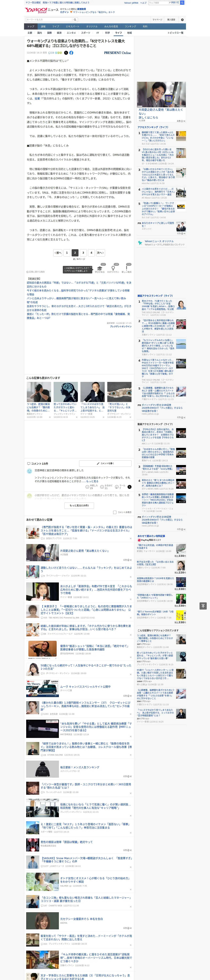Play video ranking item 1 thumbnail
The image size is (210, 980).
[x=181, y=433]
